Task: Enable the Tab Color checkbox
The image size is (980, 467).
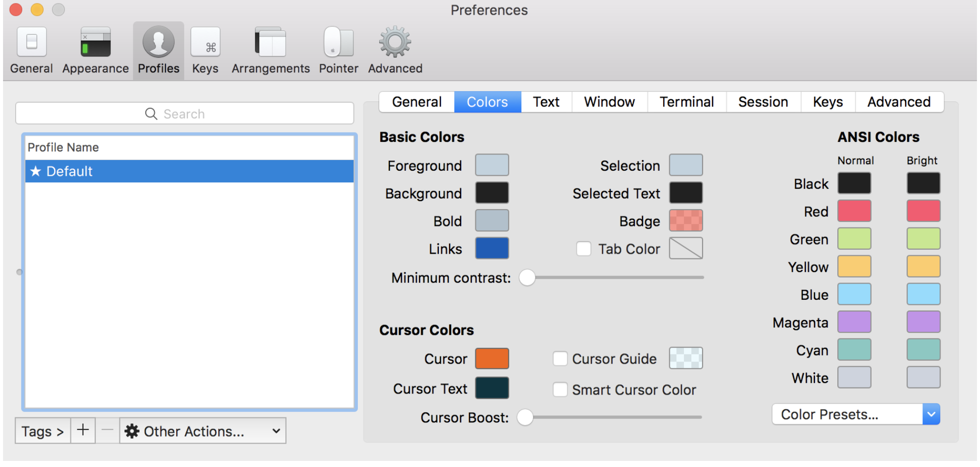Action: pyautogui.click(x=584, y=249)
